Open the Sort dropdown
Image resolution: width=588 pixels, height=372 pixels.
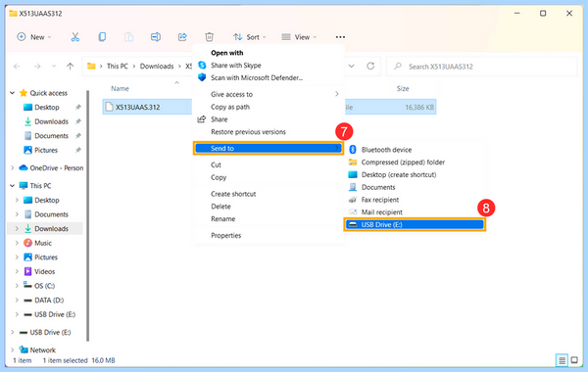[x=249, y=37]
